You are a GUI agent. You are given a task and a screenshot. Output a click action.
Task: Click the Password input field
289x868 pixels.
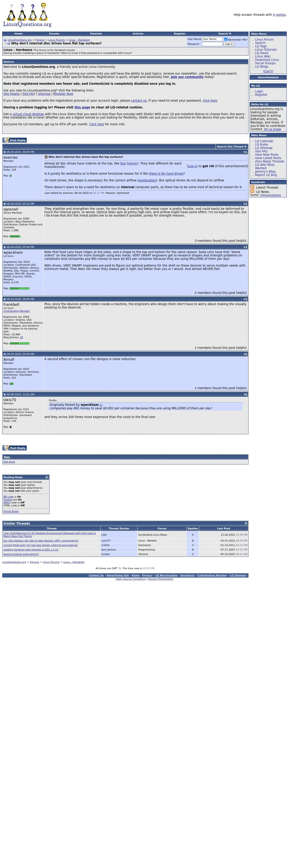[212, 44]
